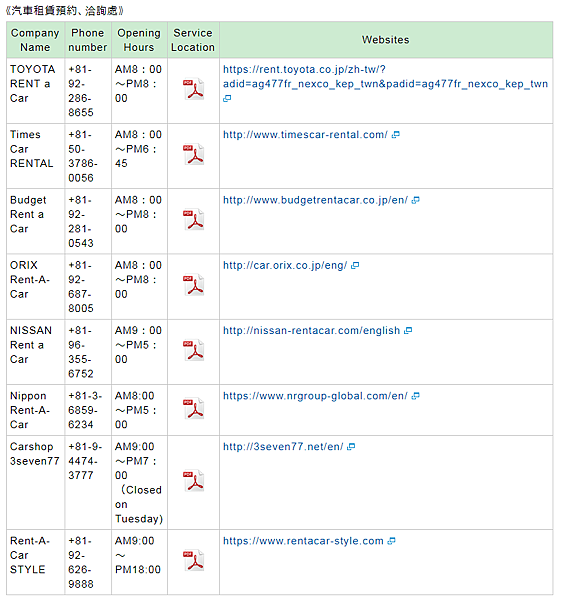This screenshot has width=565, height=600.
Task: Visit the rent.toyota.co.jp website link
Action: (385, 77)
